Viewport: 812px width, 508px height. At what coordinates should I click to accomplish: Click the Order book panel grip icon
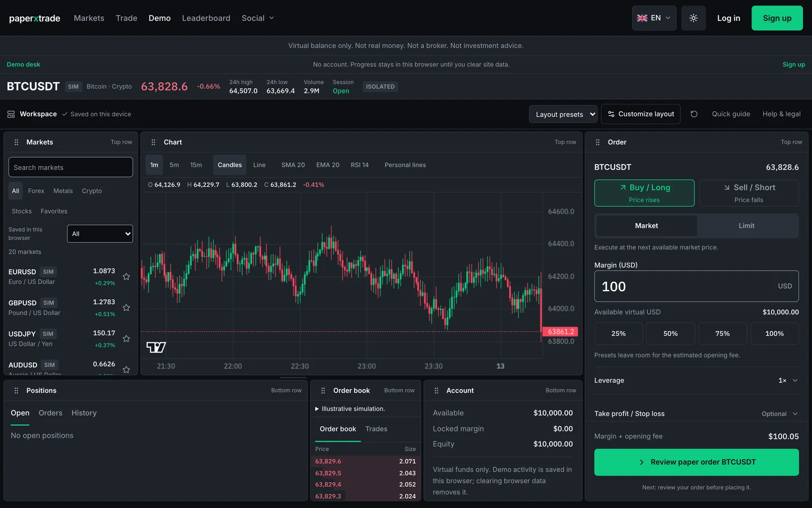323,391
